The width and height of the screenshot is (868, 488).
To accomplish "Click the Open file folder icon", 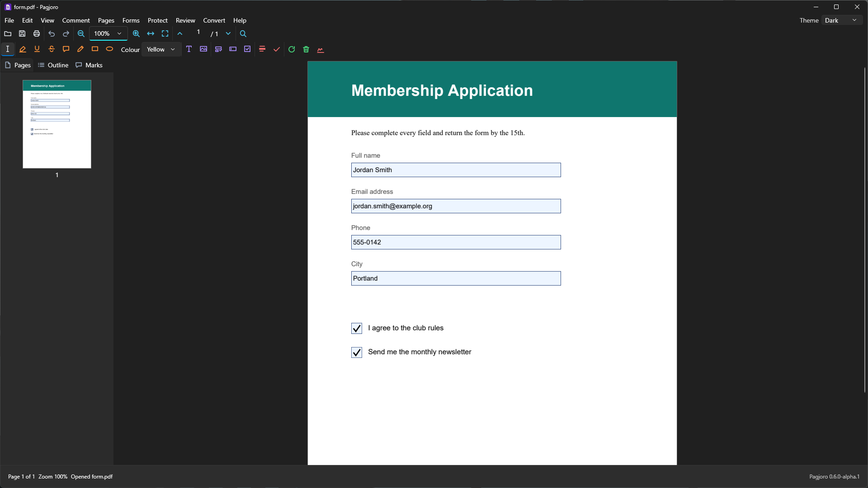I will tap(8, 34).
